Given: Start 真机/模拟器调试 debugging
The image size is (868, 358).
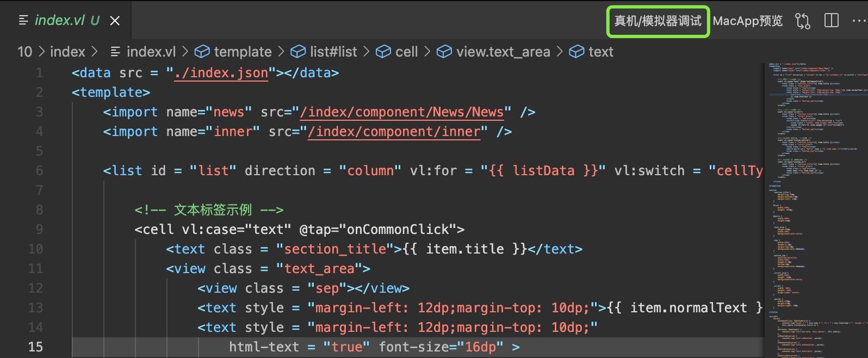Looking at the screenshot, I should point(658,21).
